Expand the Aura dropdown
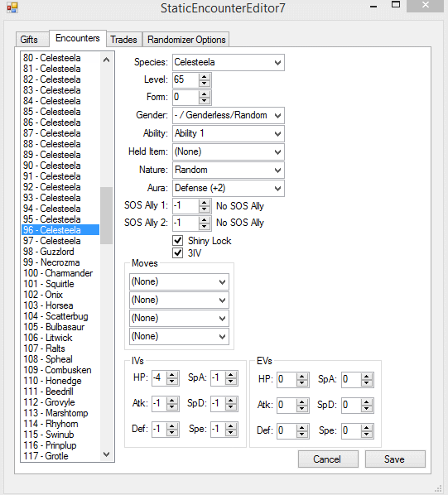The height and width of the screenshot is (495, 448). pos(229,189)
